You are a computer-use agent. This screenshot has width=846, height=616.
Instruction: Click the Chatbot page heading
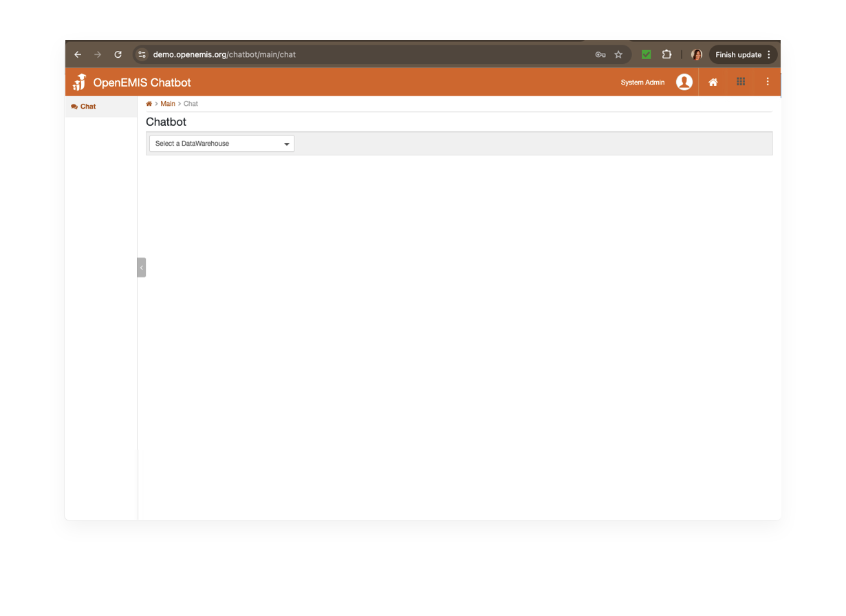click(166, 122)
